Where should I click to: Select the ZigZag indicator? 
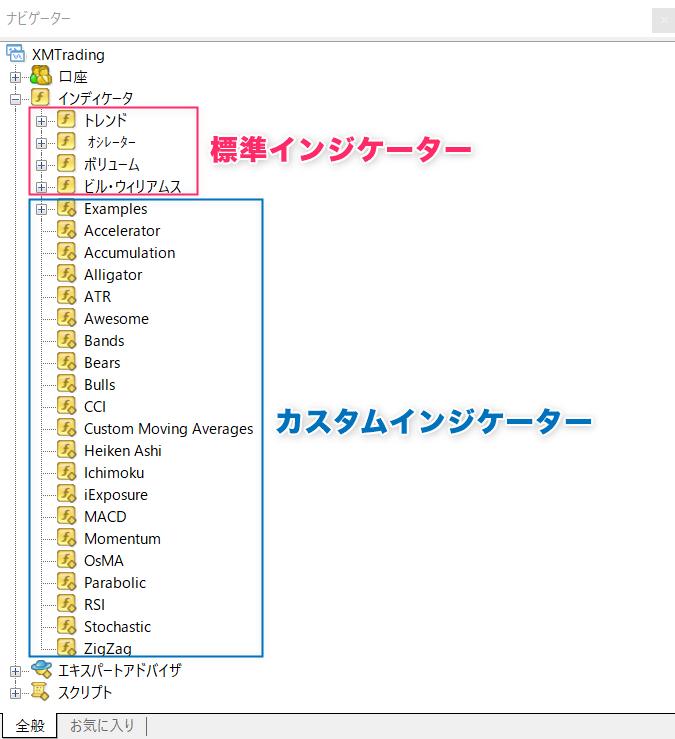[x=107, y=649]
